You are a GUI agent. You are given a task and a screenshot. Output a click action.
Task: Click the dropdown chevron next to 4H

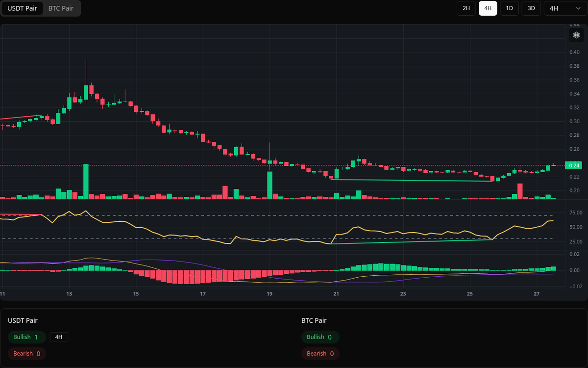pyautogui.click(x=577, y=8)
